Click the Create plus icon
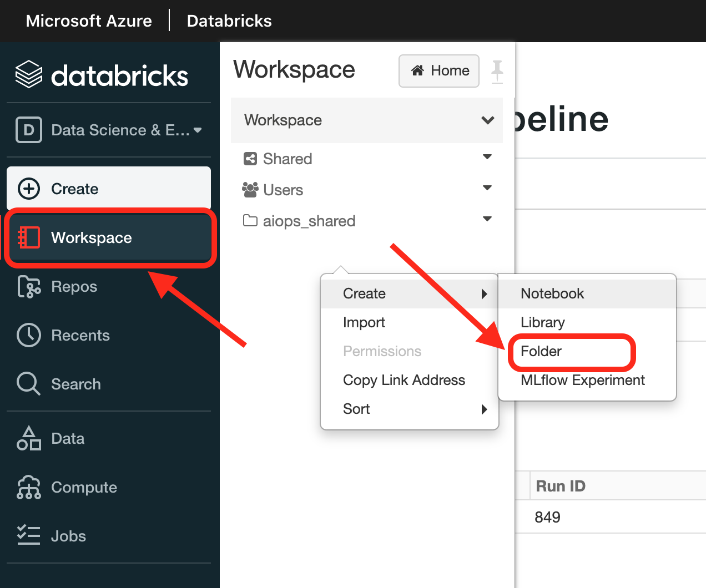The image size is (706, 588). 28,189
